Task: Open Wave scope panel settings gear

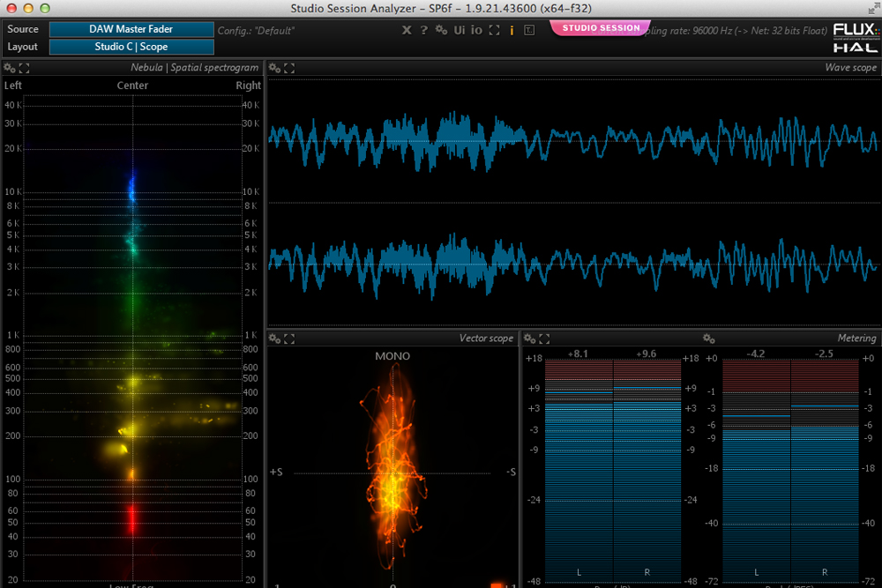Action: coord(275,68)
